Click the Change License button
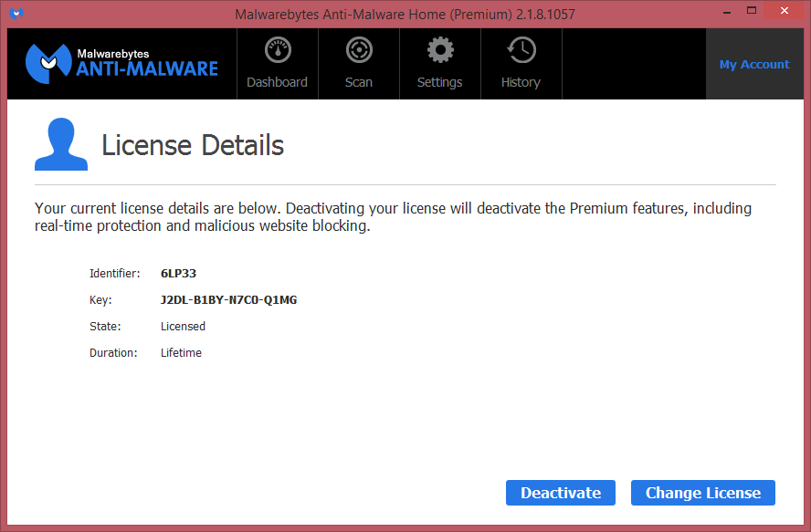Image resolution: width=811 pixels, height=532 pixels. click(702, 493)
